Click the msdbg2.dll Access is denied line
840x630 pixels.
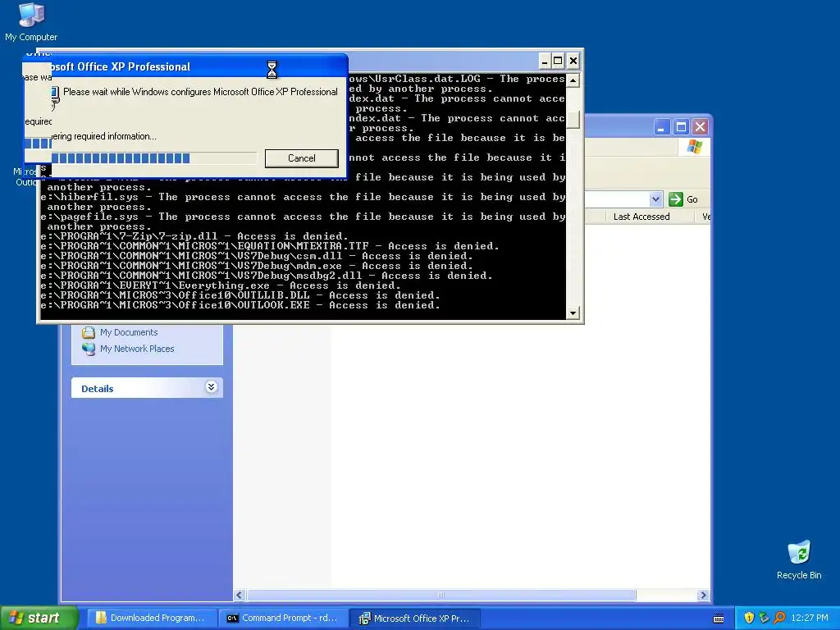click(x=267, y=276)
